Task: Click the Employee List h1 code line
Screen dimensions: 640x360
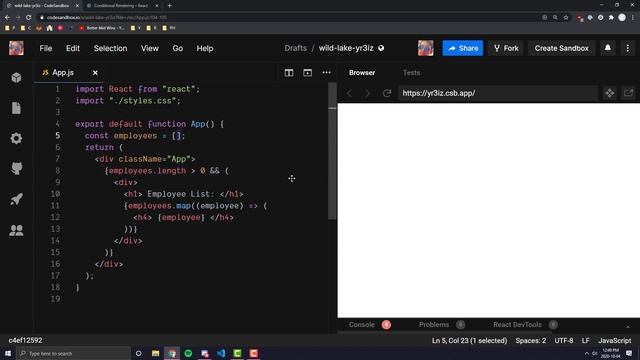Action: coord(184,194)
